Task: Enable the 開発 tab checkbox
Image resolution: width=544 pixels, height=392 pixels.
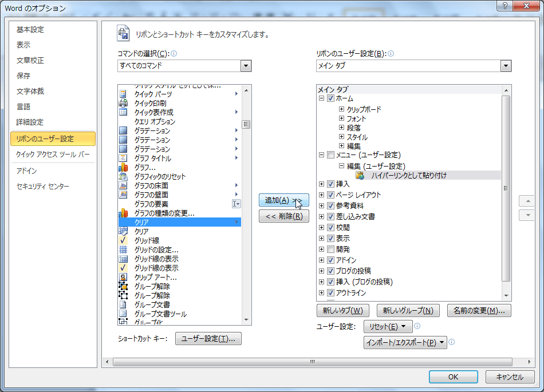Action: pyautogui.click(x=330, y=249)
